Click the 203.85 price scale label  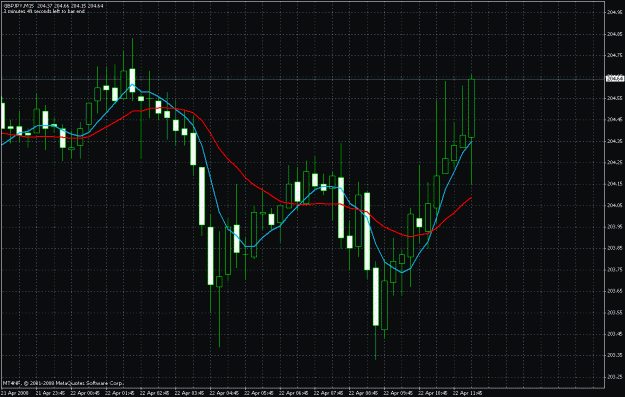point(615,248)
